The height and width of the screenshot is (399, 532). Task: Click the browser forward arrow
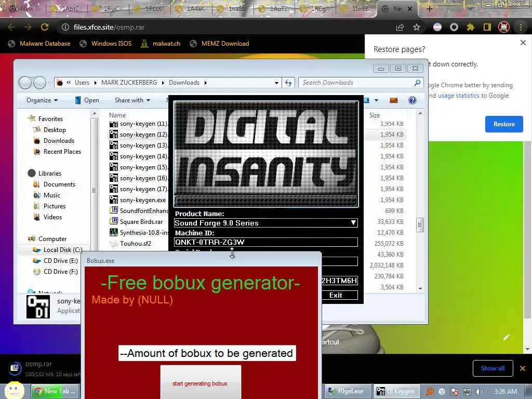[x=28, y=27]
